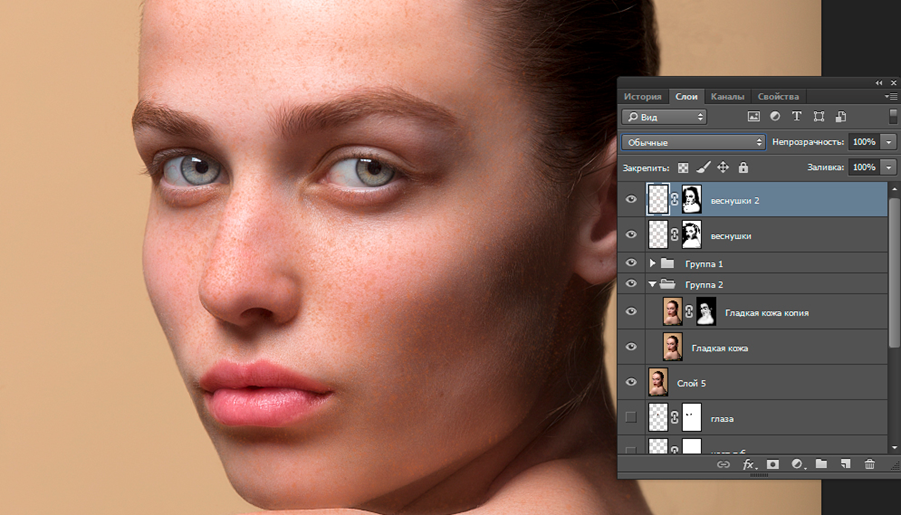This screenshot has height=515, width=901.
Task: Hide the Слой 5 layer
Action: [x=631, y=382]
